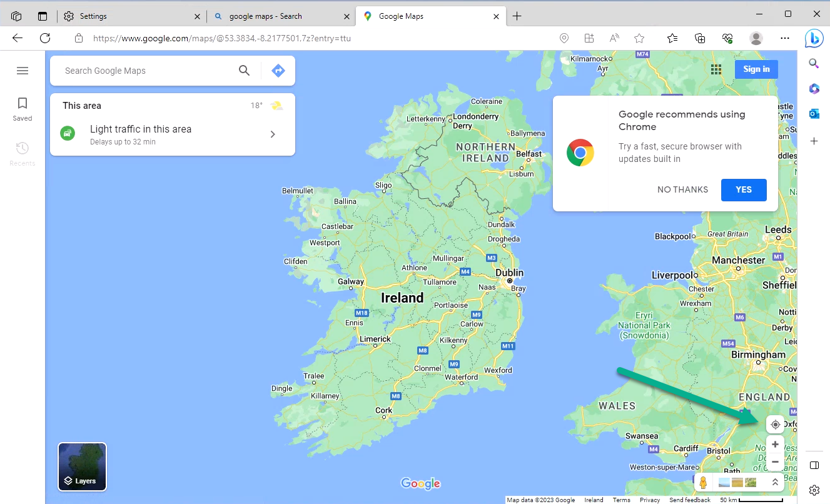Open the workspaces icon in the title bar
830x504 pixels.
(x=16, y=16)
